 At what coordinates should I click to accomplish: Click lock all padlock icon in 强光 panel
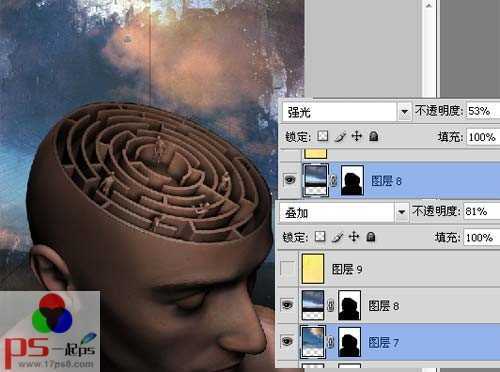[374, 136]
